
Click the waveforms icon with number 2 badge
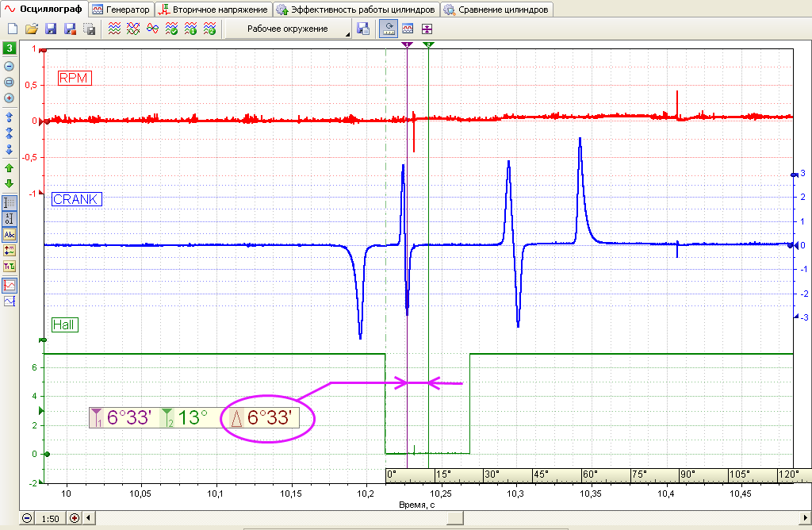[x=209, y=29]
